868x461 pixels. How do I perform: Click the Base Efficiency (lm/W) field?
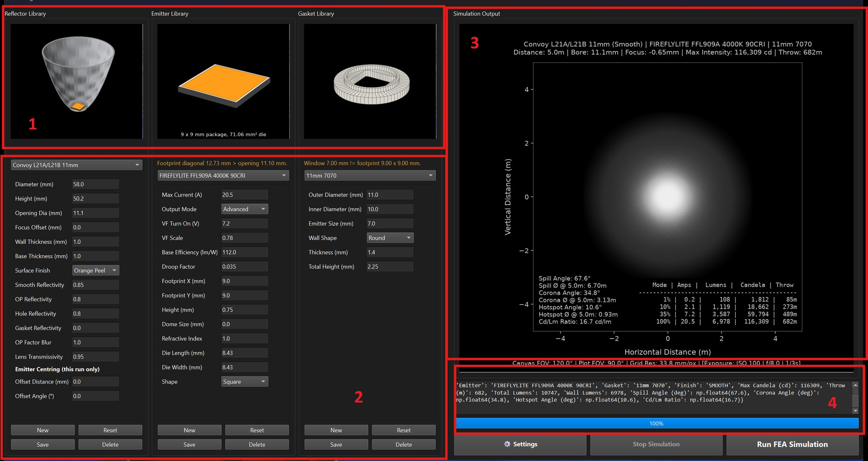coord(245,252)
